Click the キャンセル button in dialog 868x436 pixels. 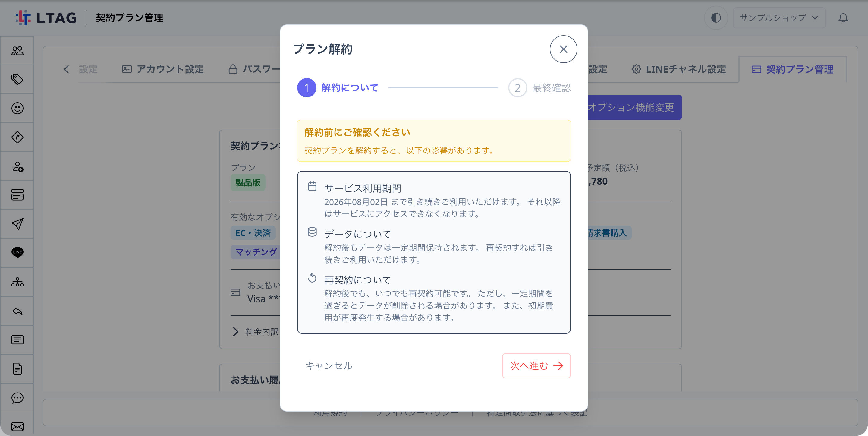(329, 365)
